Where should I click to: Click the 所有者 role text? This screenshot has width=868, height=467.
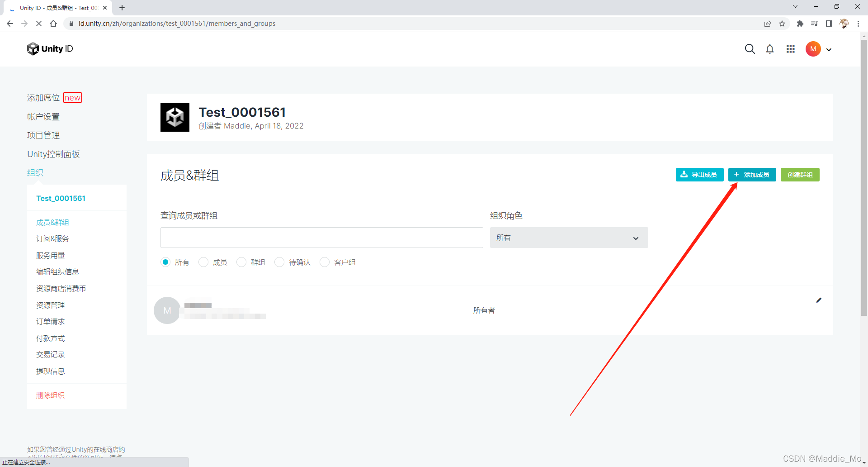pos(484,310)
